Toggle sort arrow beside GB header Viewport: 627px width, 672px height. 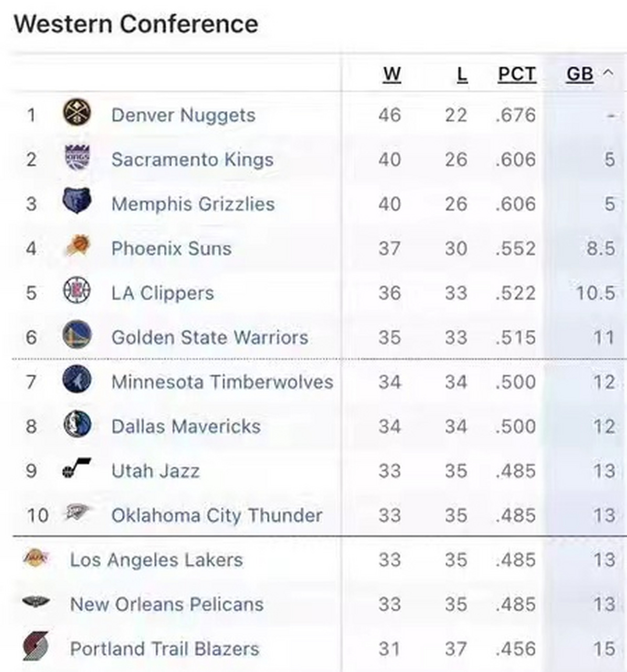point(609,73)
